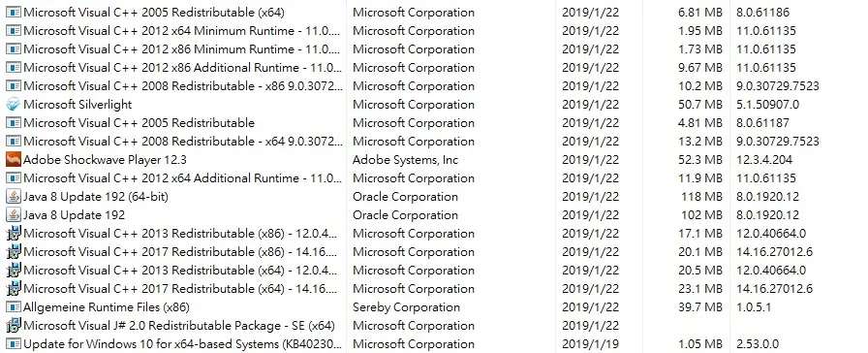Click the Visual C++ 2017 Redistributable (x64) installer icon
Image resolution: width=868 pixels, height=353 pixels.
(14, 288)
